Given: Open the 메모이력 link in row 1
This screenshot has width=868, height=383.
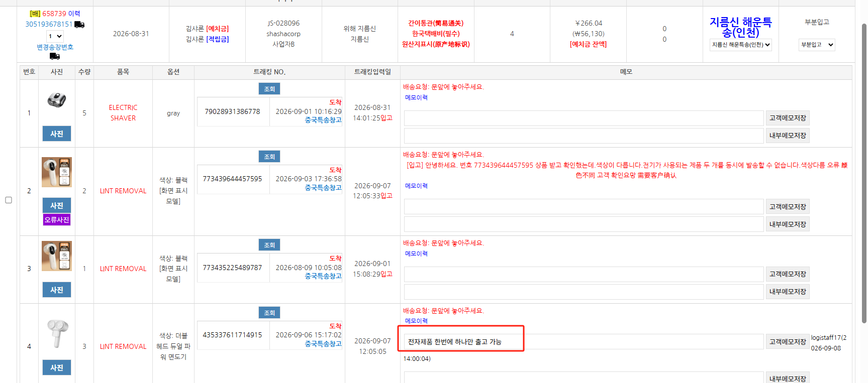Looking at the screenshot, I should click(416, 97).
